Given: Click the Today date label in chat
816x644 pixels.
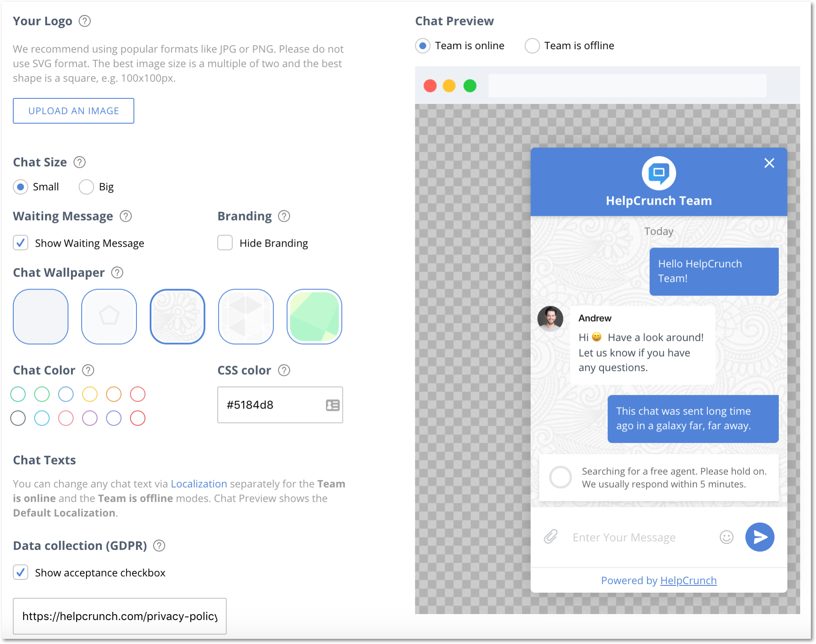Looking at the screenshot, I should [659, 231].
